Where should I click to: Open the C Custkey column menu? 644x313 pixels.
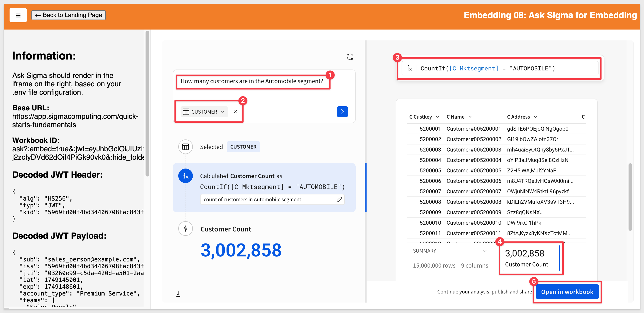pos(437,117)
